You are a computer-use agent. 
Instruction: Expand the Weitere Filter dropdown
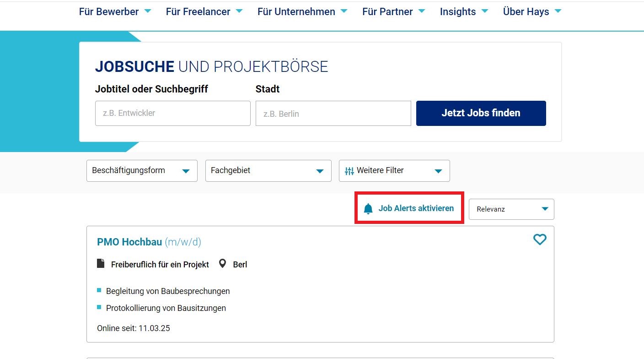(x=394, y=171)
